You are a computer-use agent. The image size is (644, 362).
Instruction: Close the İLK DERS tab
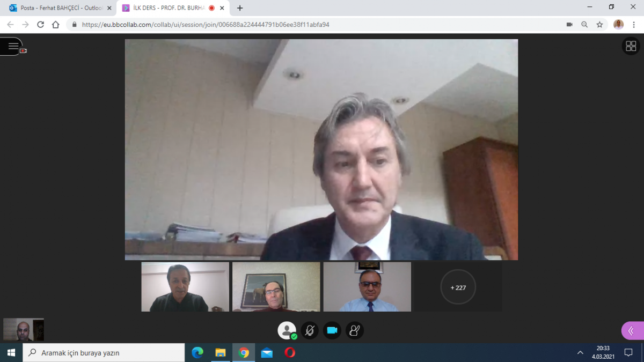[x=222, y=8]
